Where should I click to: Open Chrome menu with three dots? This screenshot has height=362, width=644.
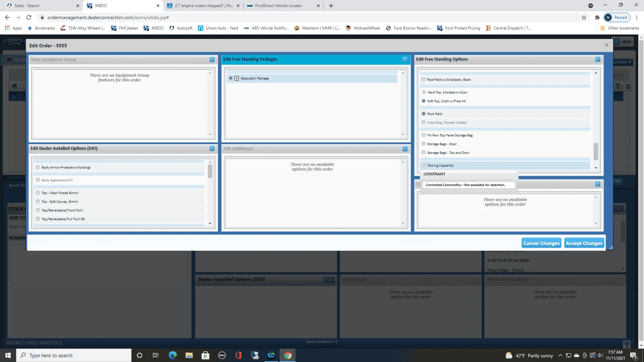(637, 17)
